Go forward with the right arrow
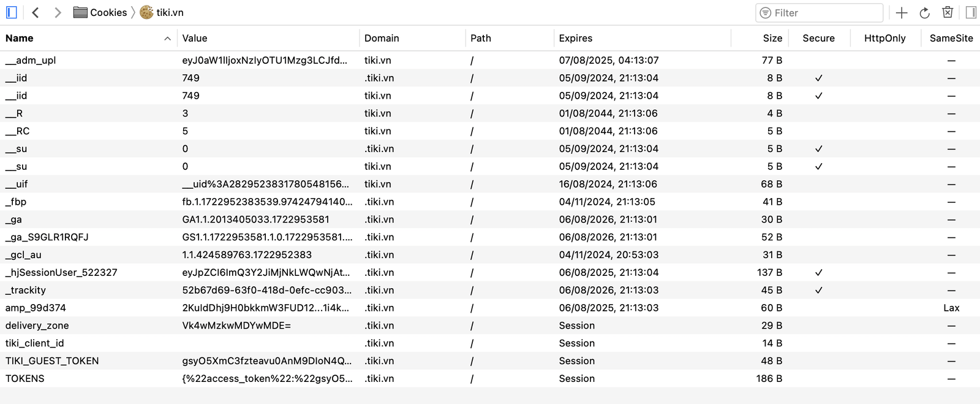 pyautogui.click(x=58, y=12)
